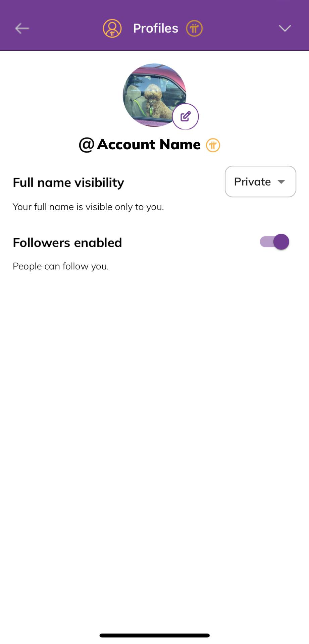309x644 pixels.
Task: Tap the Pi coin icon beside Profiles title
Action: (195, 29)
